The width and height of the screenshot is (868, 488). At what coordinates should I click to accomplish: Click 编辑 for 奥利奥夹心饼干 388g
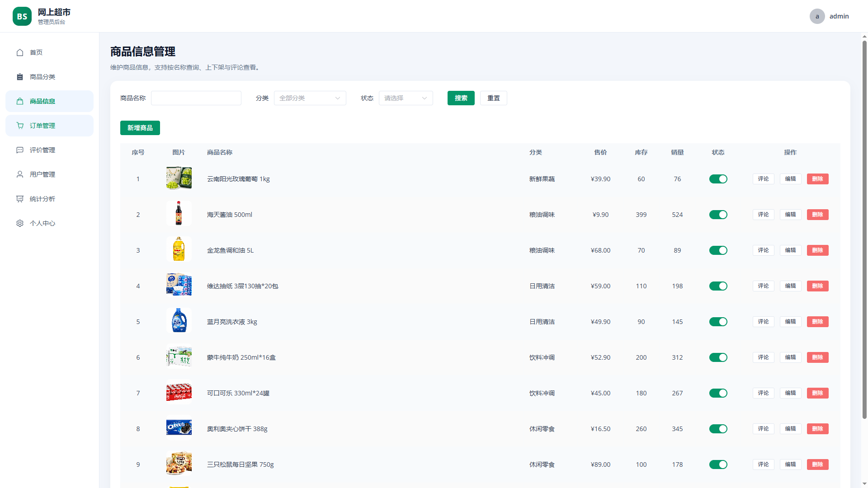(x=791, y=429)
